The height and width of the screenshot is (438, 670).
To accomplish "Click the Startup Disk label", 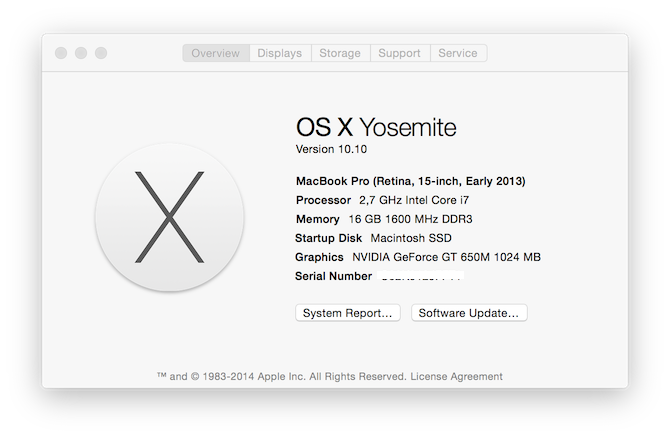I will click(328, 238).
